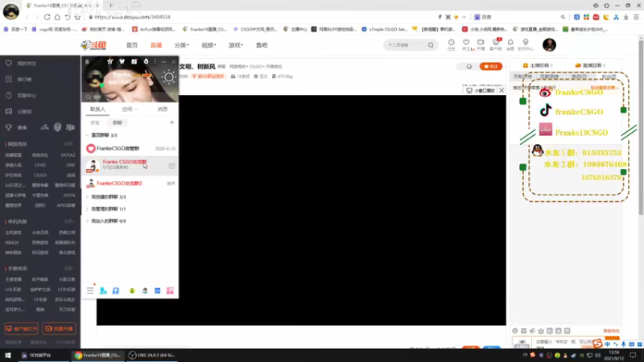
Task: Open 赛事 trophy item in sidebar
Action: pyautogui.click(x=16, y=128)
